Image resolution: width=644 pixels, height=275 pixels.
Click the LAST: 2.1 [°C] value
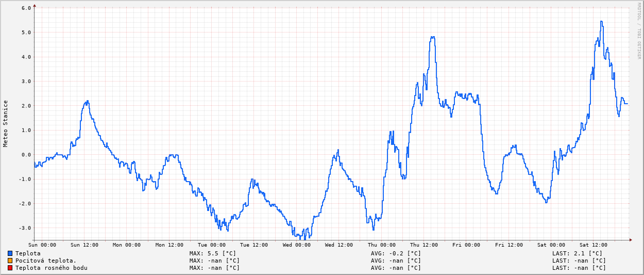tap(577, 253)
